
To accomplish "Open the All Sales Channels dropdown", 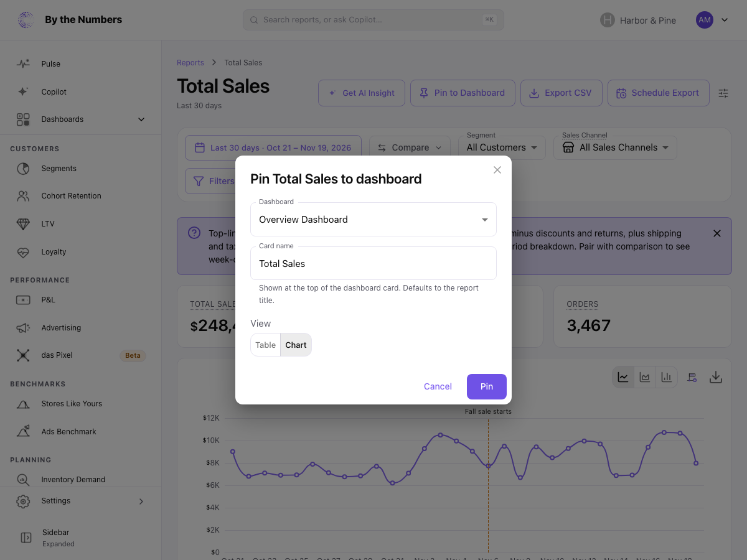I will pyautogui.click(x=615, y=147).
